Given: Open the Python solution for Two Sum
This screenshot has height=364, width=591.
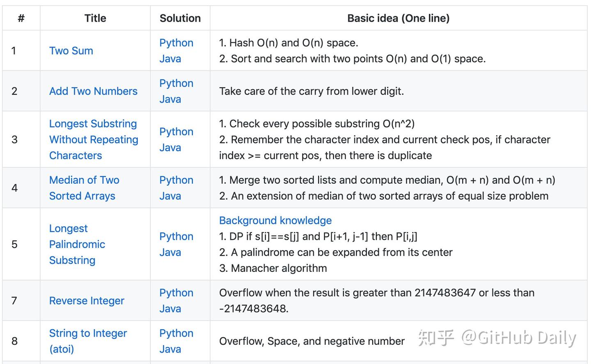Looking at the screenshot, I should tap(176, 43).
